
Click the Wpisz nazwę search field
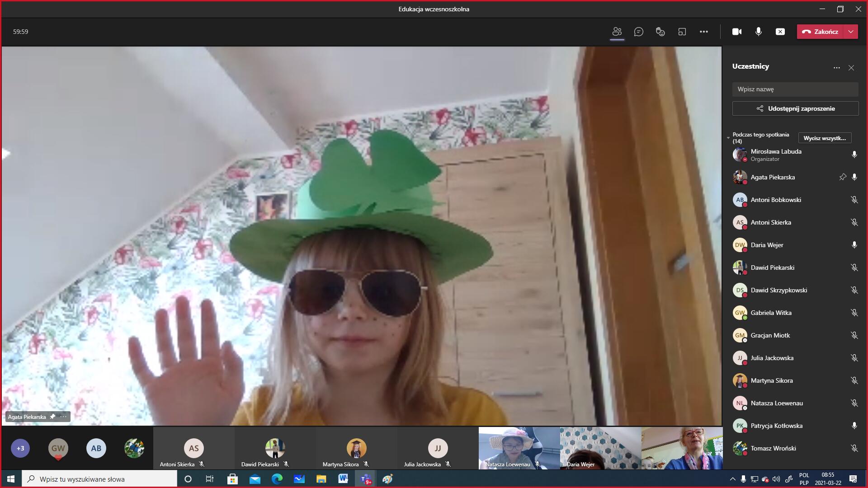795,89
